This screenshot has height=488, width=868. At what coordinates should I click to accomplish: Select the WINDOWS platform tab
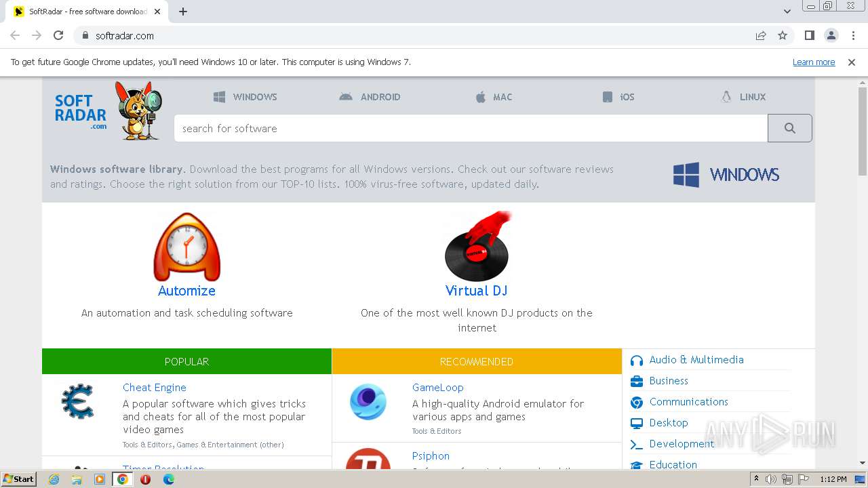(245, 97)
